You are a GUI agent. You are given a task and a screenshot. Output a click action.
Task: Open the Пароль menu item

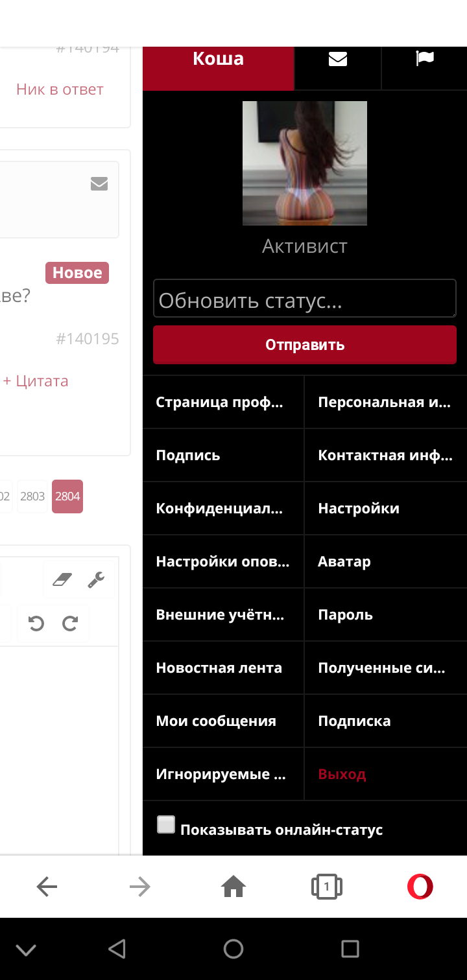point(386,614)
